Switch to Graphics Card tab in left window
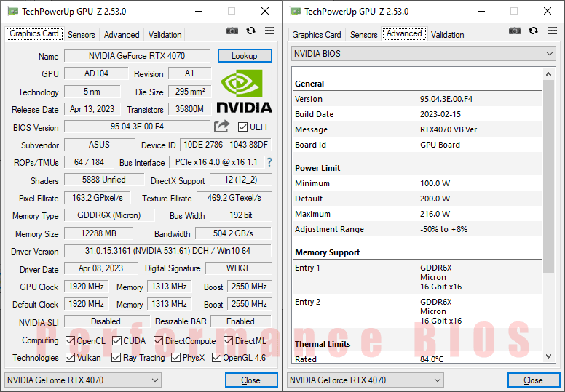This screenshot has height=392, width=565. tap(34, 34)
